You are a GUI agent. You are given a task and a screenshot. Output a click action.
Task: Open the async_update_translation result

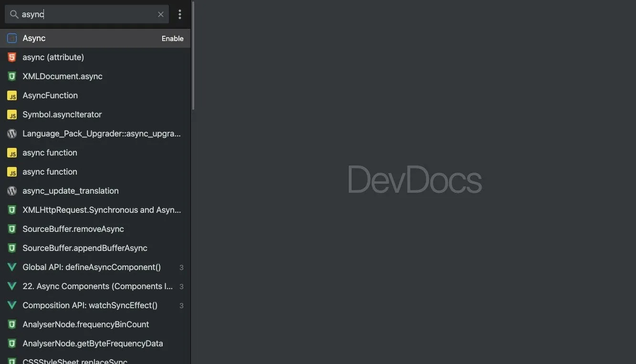[95, 191]
